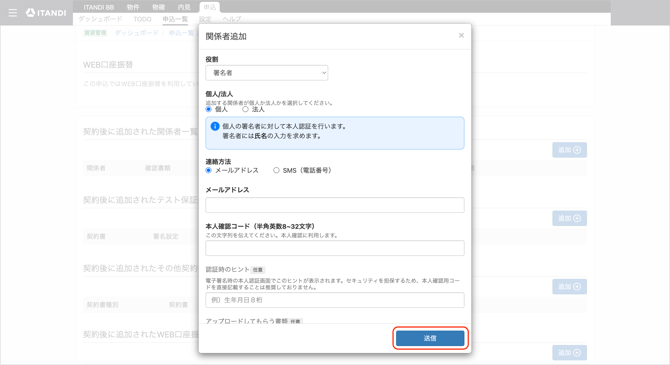Switch to the 物件 tab
The image size is (670, 365).
[x=133, y=7]
